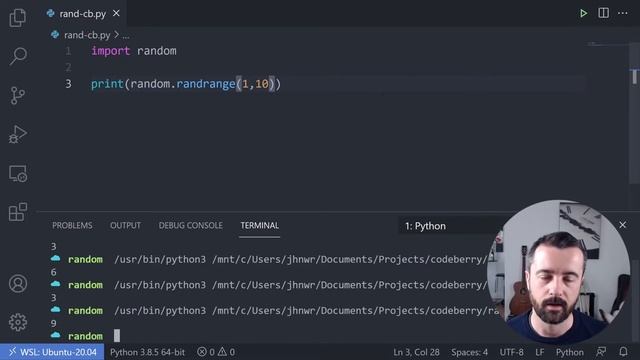This screenshot has height=360, width=640.
Task: Open errors and warnings count
Action: coord(216,352)
